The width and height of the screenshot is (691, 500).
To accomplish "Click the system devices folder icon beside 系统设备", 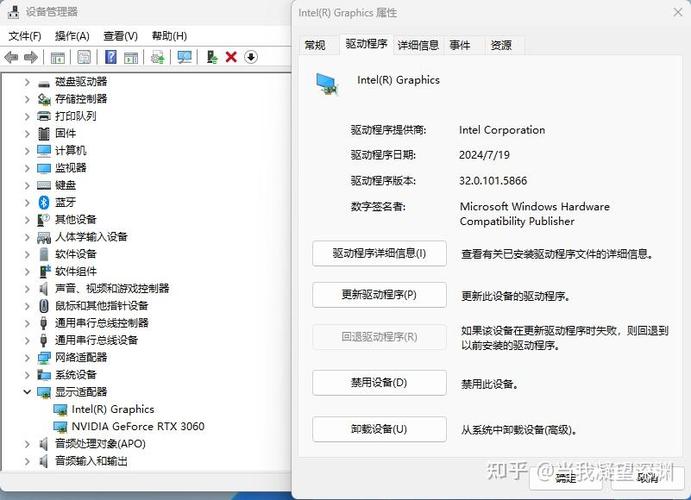I will pos(44,375).
